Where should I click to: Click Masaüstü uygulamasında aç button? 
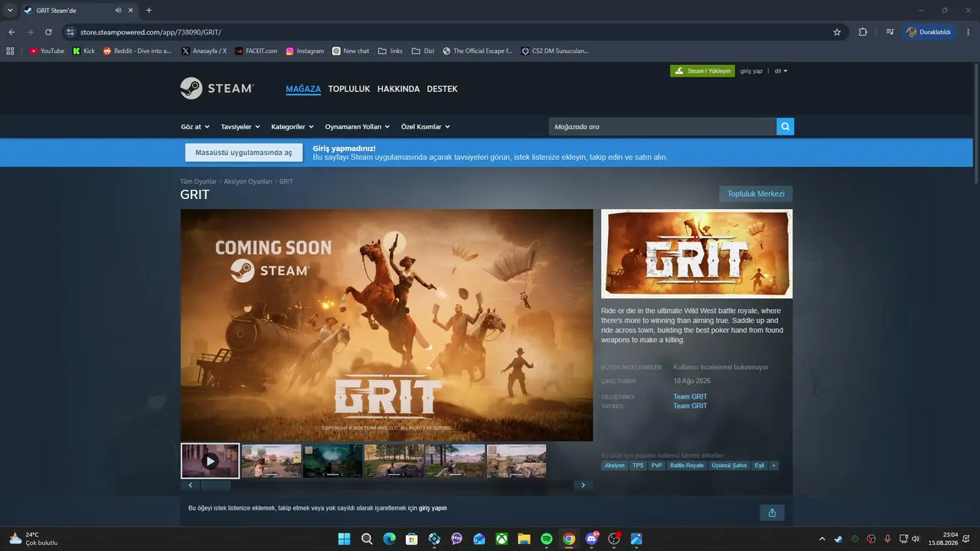tap(243, 152)
